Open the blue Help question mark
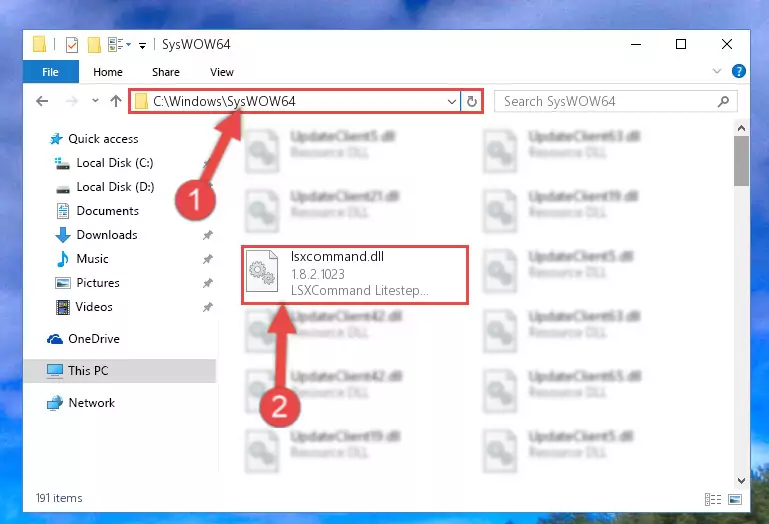Viewport: 769px width, 524px height. 739,71
